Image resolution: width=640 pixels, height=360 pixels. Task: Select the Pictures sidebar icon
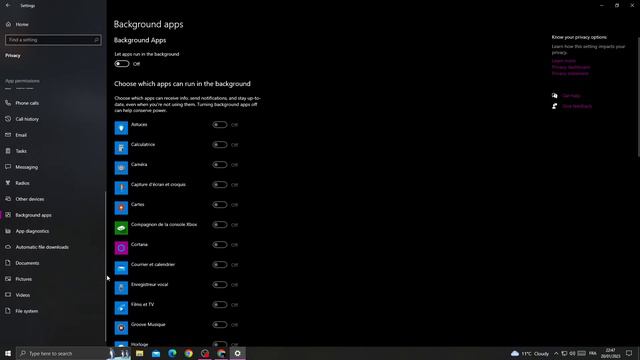8,279
